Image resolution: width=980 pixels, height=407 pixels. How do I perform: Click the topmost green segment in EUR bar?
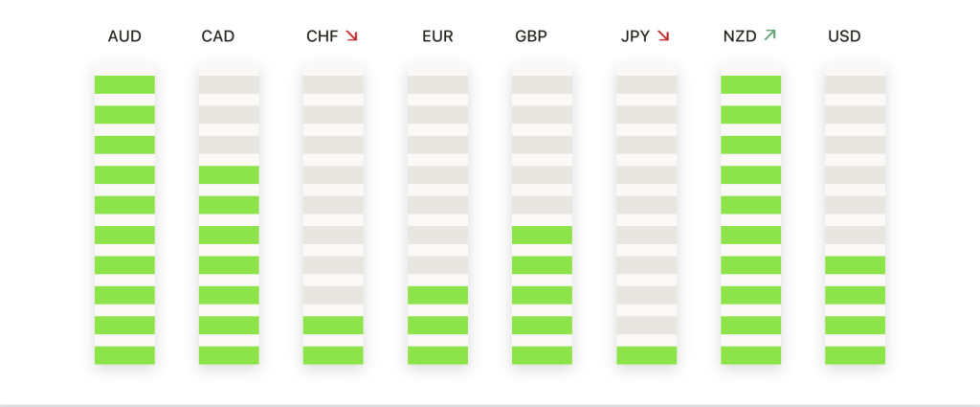[437, 295]
